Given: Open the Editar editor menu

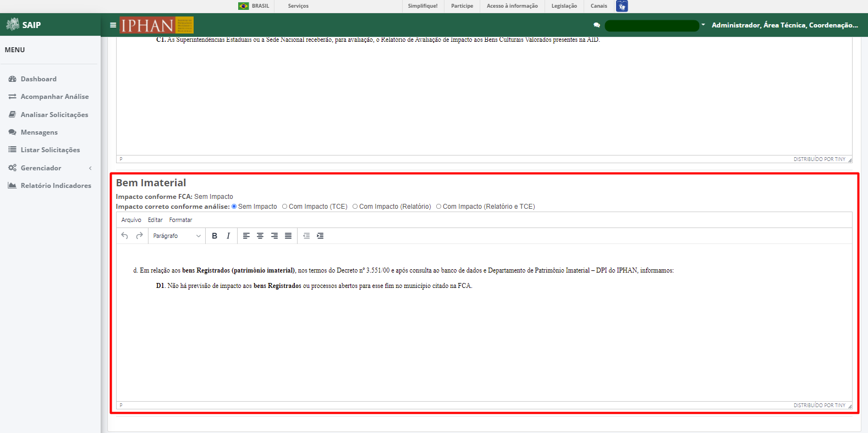Looking at the screenshot, I should click(155, 220).
